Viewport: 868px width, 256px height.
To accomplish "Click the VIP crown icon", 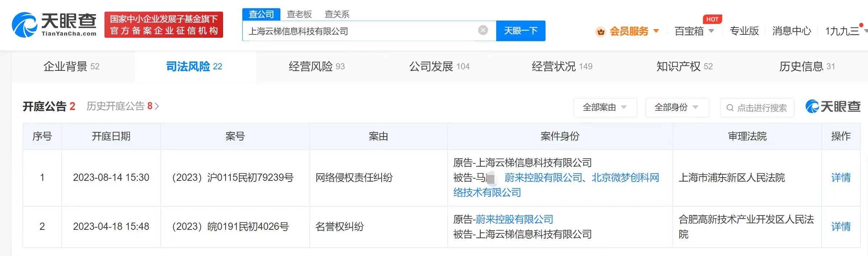I will [601, 32].
